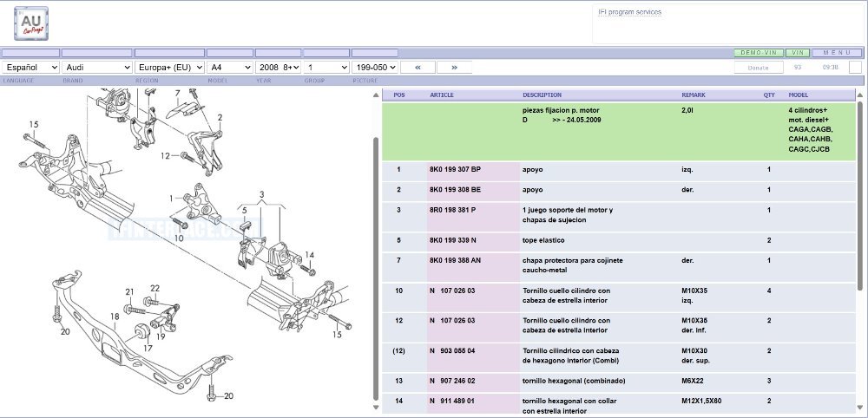Click the DESCRIPTION column header
The width and height of the screenshot is (868, 418).
point(542,95)
